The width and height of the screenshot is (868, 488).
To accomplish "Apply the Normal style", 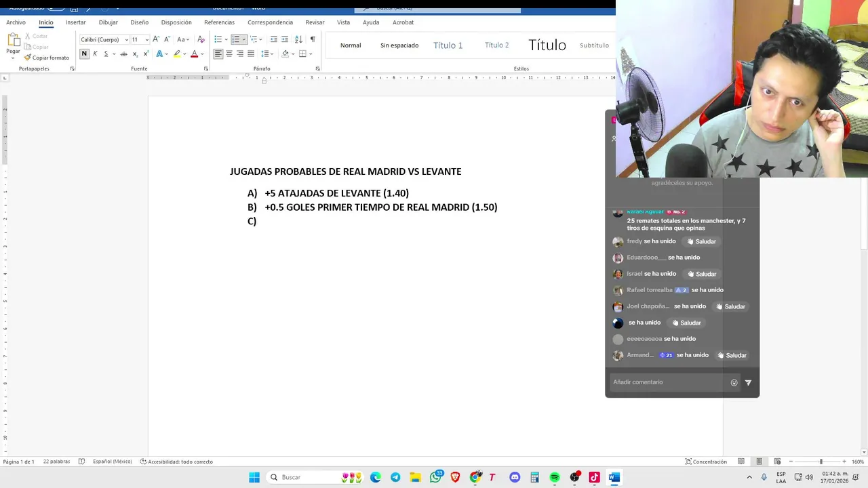I will [351, 45].
